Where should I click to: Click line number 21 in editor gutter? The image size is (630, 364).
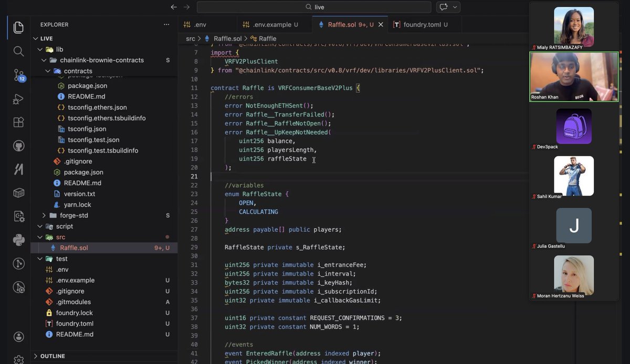pyautogui.click(x=194, y=176)
